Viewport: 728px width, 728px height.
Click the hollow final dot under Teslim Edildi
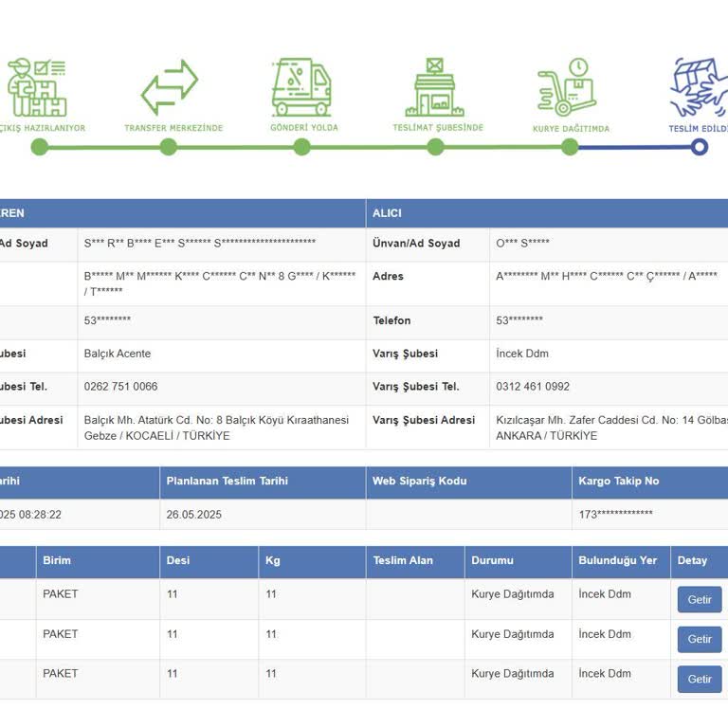tap(699, 147)
